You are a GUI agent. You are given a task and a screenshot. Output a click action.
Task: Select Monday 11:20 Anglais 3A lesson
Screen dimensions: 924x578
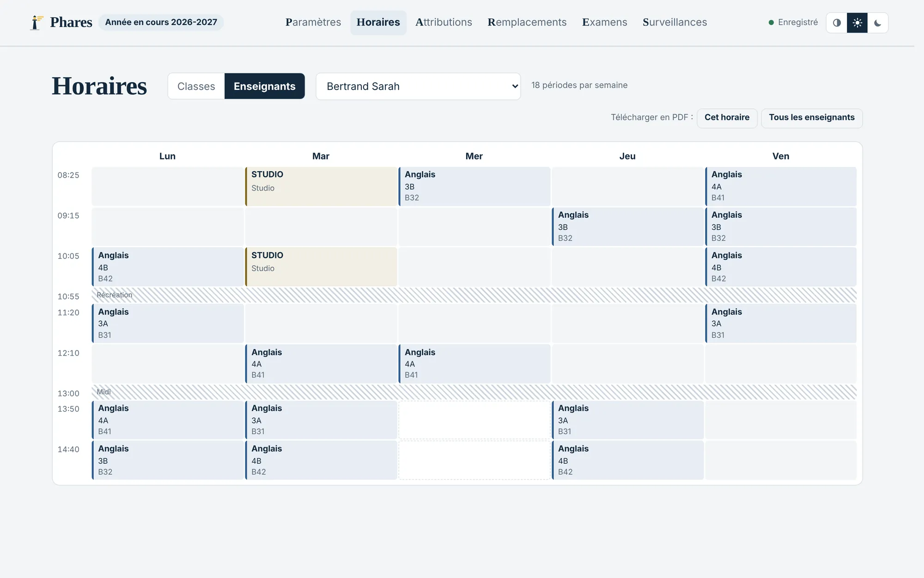[168, 323]
